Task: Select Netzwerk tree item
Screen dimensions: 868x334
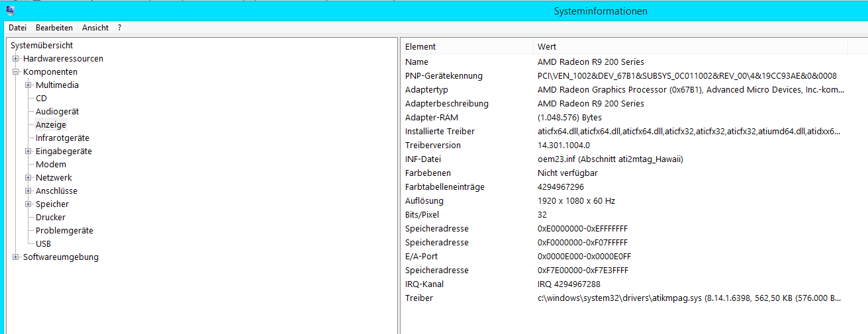Action: (54, 178)
